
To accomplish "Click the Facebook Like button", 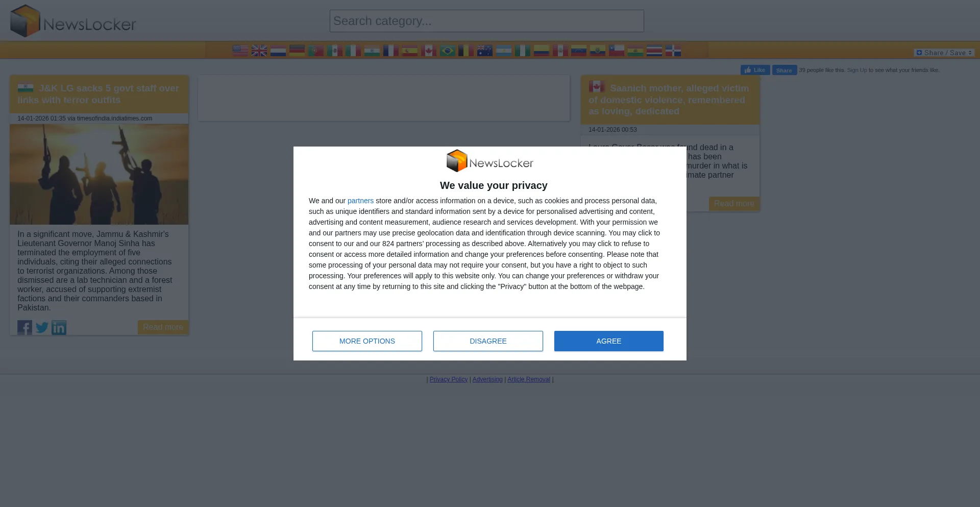I will tap(755, 70).
